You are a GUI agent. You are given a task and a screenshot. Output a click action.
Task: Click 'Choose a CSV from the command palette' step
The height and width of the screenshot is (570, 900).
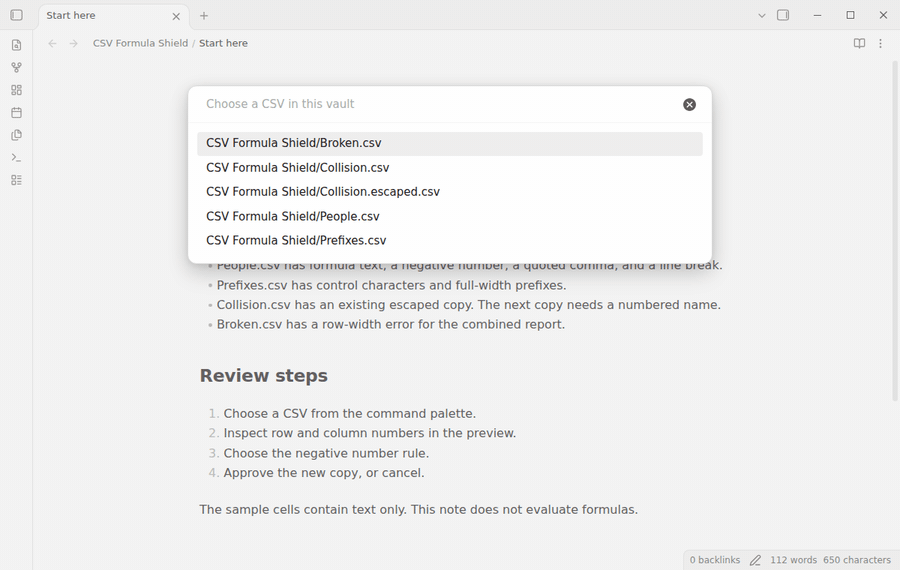(350, 414)
